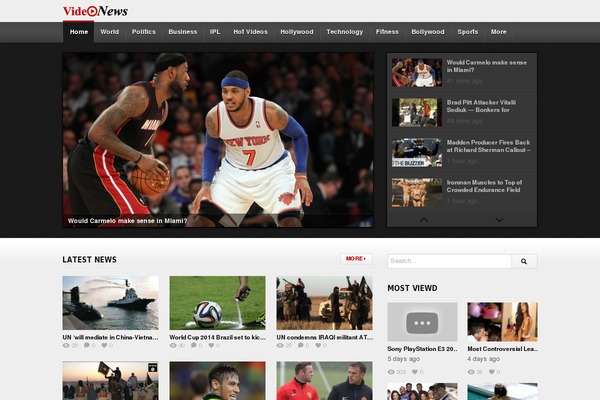Viewport: 600px width, 400px height.
Task: Open the Sony PlayStation E3 placeholder thumbnail
Action: 422,322
